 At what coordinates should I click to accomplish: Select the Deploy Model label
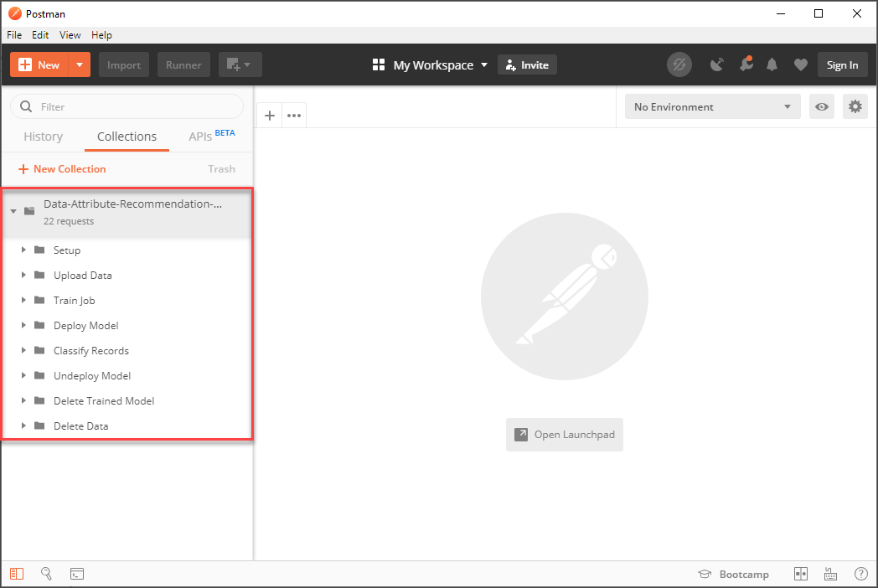(x=86, y=326)
